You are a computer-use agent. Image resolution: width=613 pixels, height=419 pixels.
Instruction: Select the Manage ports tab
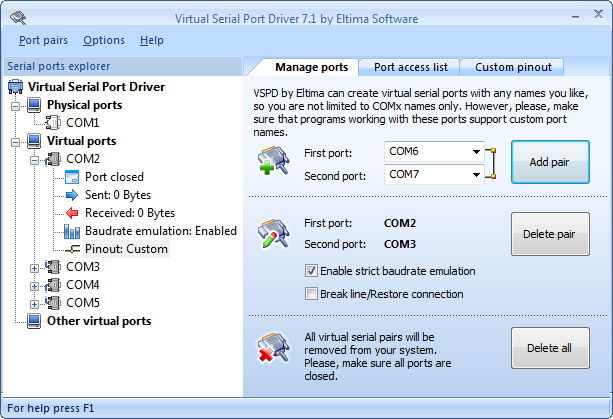pos(311,67)
